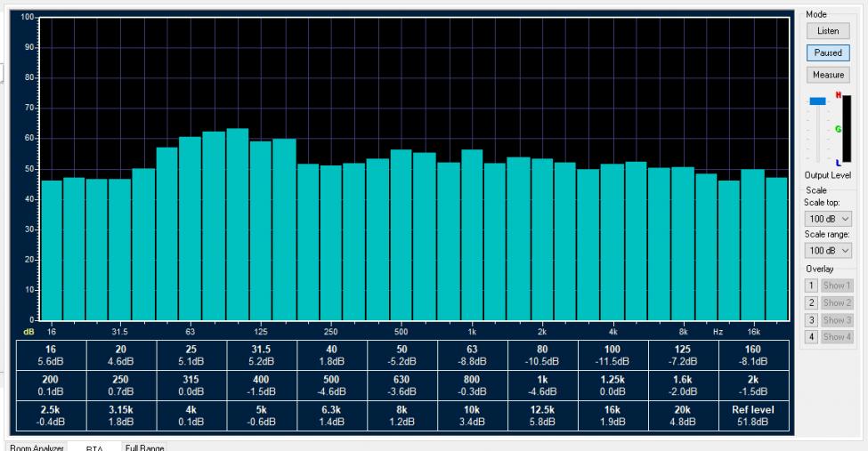Click the Listen mode button
The image size is (868, 451).
pyautogui.click(x=828, y=31)
